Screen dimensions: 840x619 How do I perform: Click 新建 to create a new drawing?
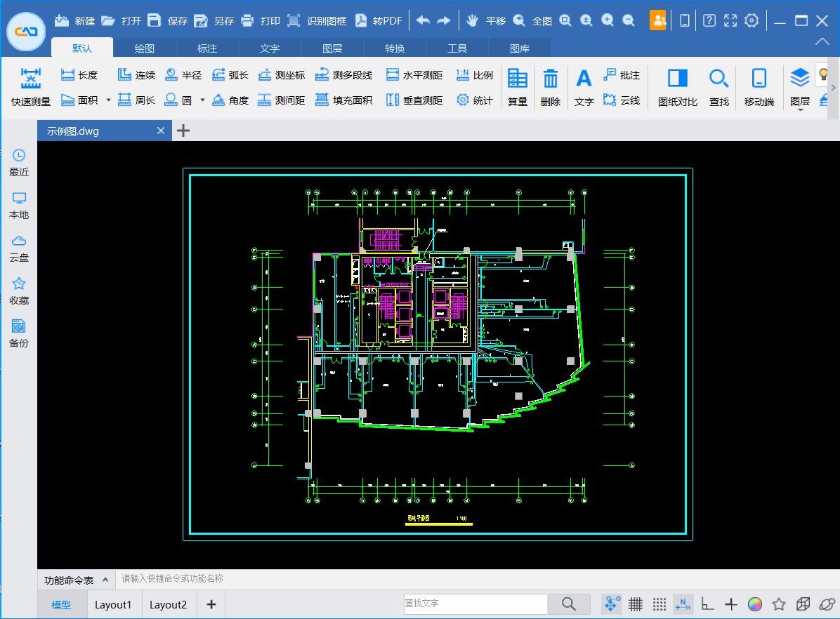point(74,21)
